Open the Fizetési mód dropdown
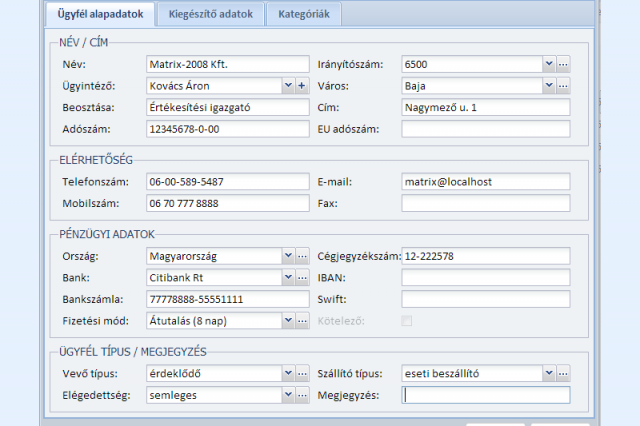This screenshot has width=640, height=426. [288, 321]
